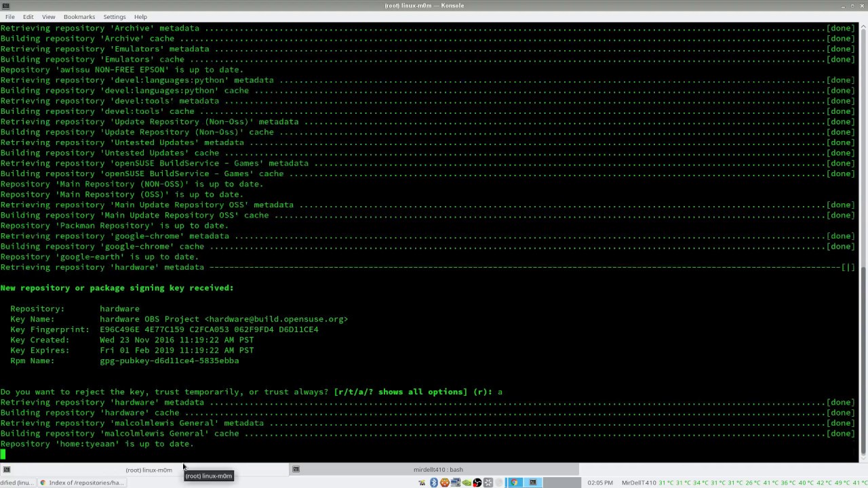868x488 pixels.
Task: Switch to Konsole window in task switcher
Action: click(533, 483)
